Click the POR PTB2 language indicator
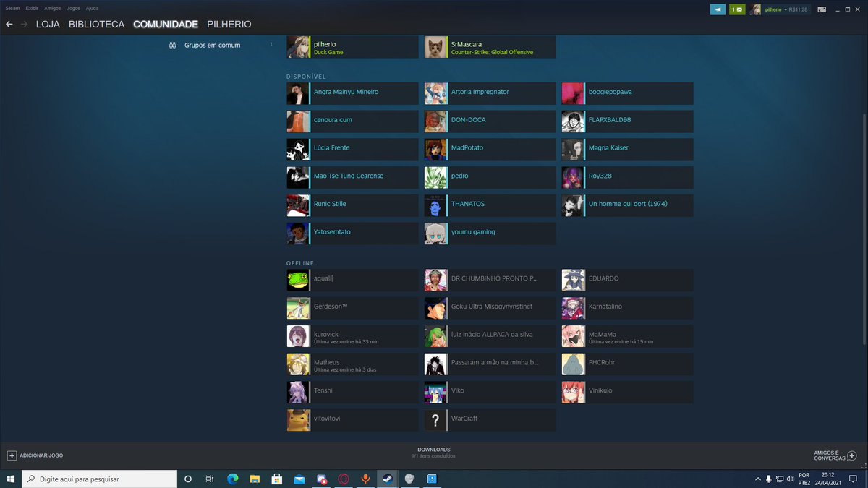Screen dimensions: 868x488 804,479
